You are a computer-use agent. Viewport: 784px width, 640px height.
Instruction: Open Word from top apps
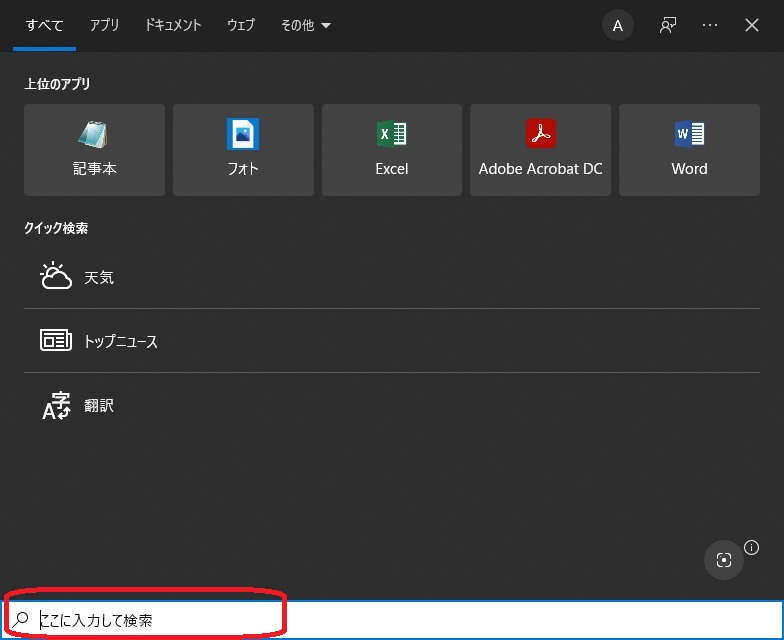(x=690, y=150)
